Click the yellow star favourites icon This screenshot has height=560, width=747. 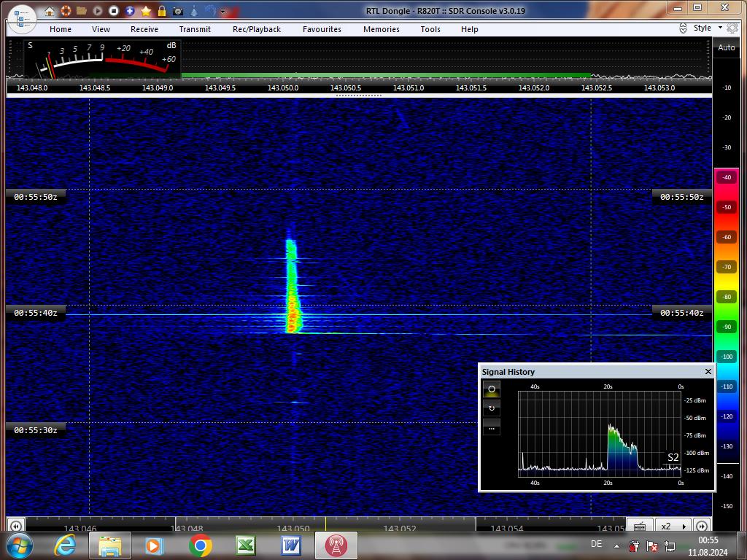(146, 10)
